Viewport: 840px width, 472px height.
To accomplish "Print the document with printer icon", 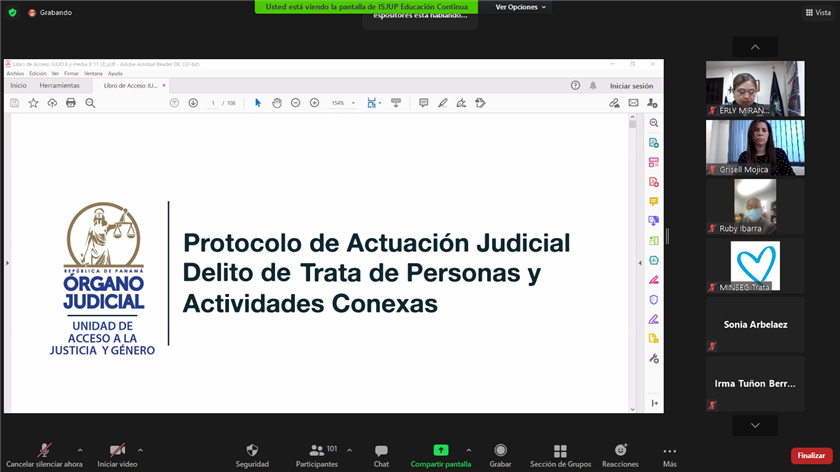I will pyautogui.click(x=71, y=103).
